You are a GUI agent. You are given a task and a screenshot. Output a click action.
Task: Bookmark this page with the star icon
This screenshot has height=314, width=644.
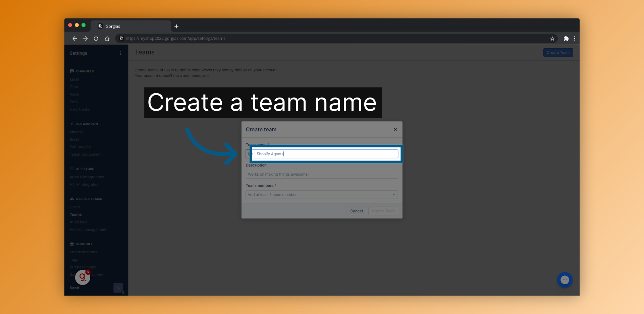552,39
